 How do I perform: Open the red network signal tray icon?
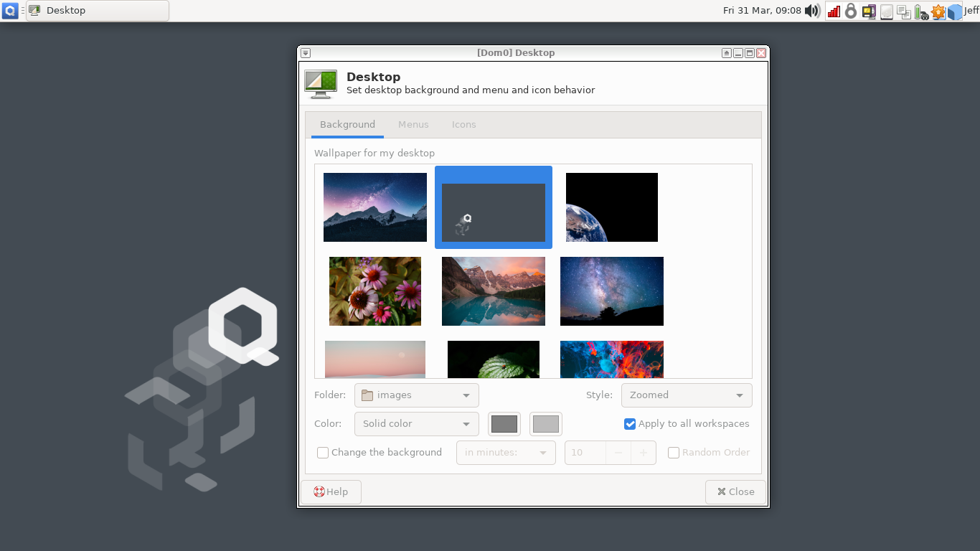(x=834, y=11)
